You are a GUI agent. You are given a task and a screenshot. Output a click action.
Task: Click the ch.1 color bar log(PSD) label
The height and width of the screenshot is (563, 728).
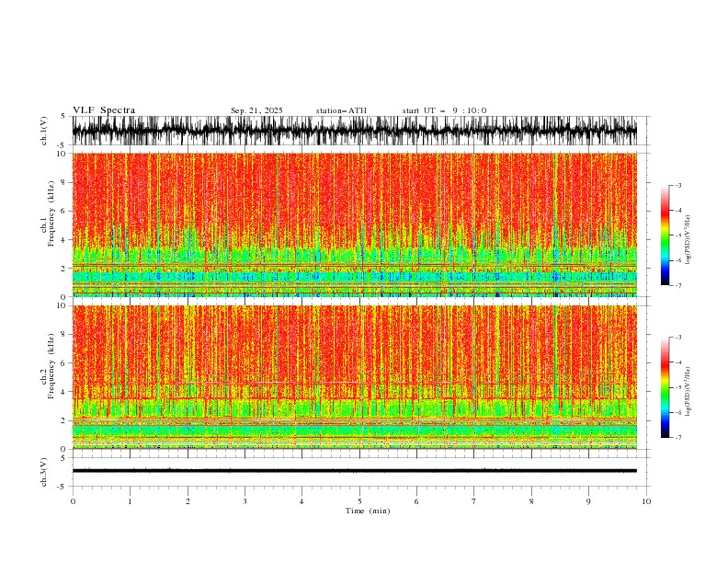click(x=688, y=240)
